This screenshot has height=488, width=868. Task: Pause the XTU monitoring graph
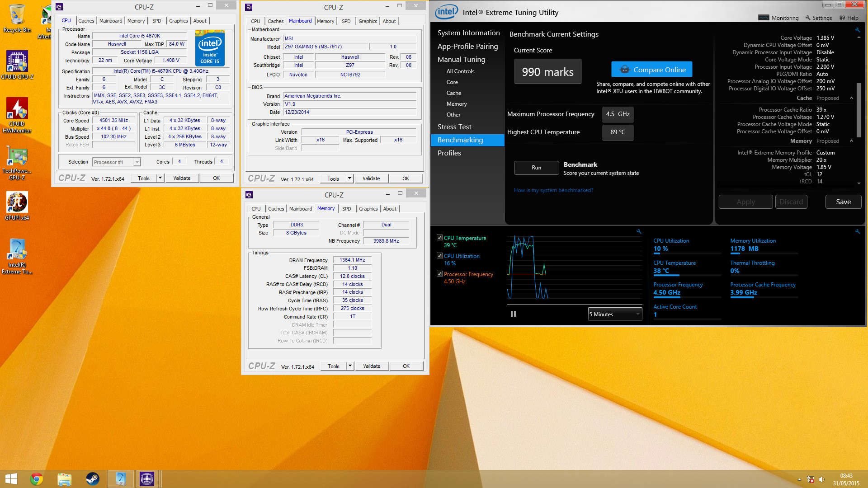[513, 314]
